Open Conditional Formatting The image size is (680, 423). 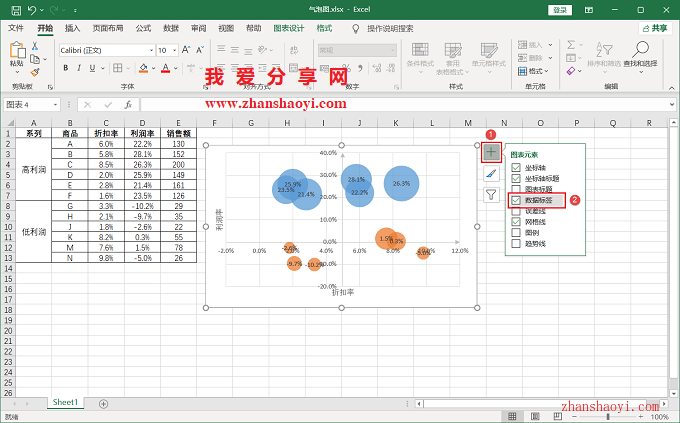tap(420, 58)
